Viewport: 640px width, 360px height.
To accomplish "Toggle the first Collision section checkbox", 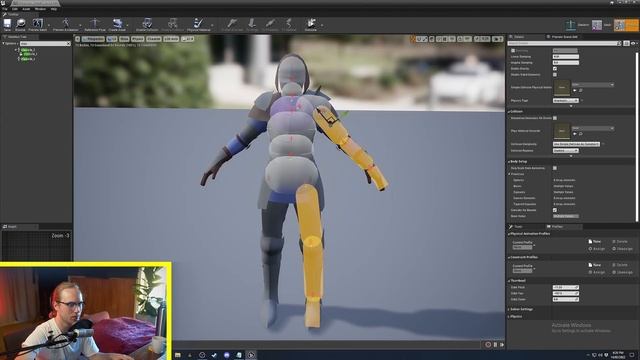I will coord(555,118).
